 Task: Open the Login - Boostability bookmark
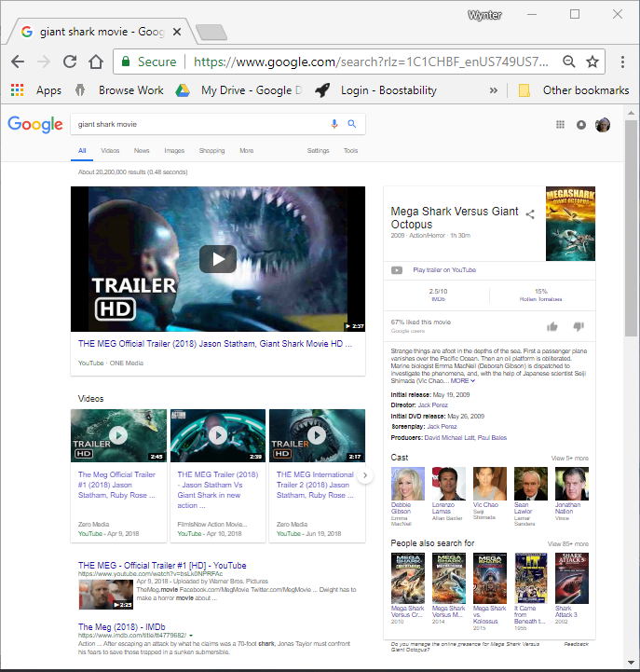coord(375,90)
